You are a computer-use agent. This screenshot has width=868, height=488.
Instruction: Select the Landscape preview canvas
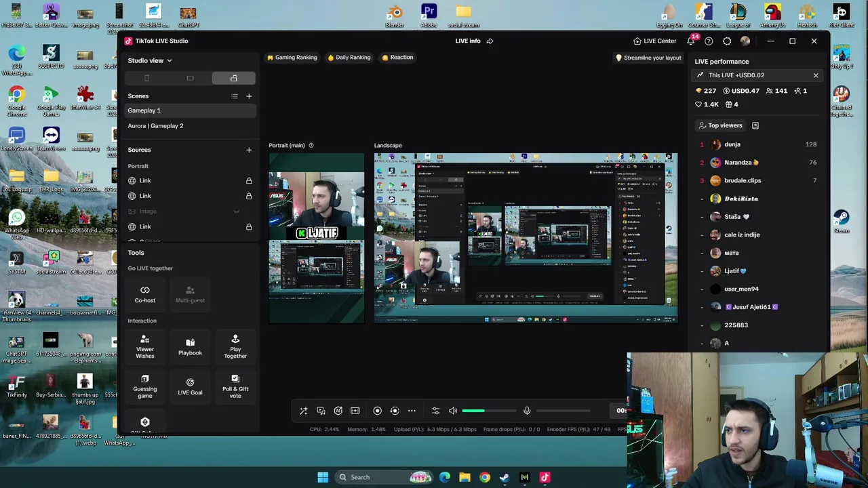coord(526,238)
